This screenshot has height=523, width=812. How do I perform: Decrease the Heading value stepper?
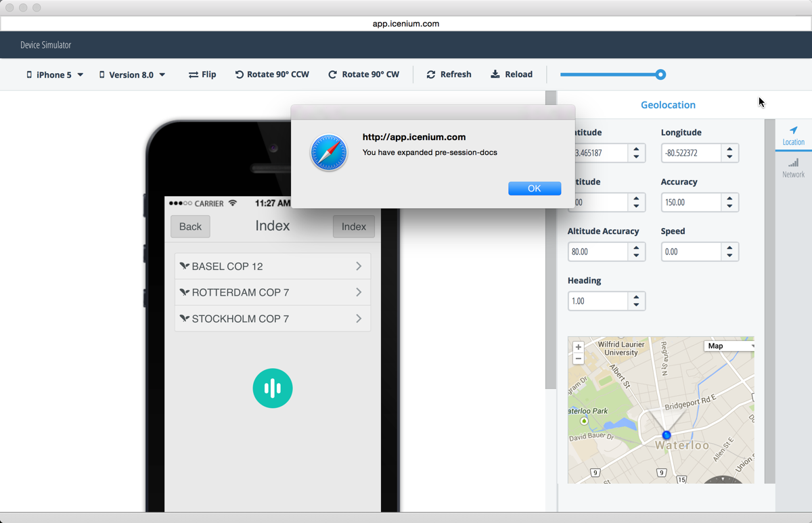pyautogui.click(x=636, y=305)
